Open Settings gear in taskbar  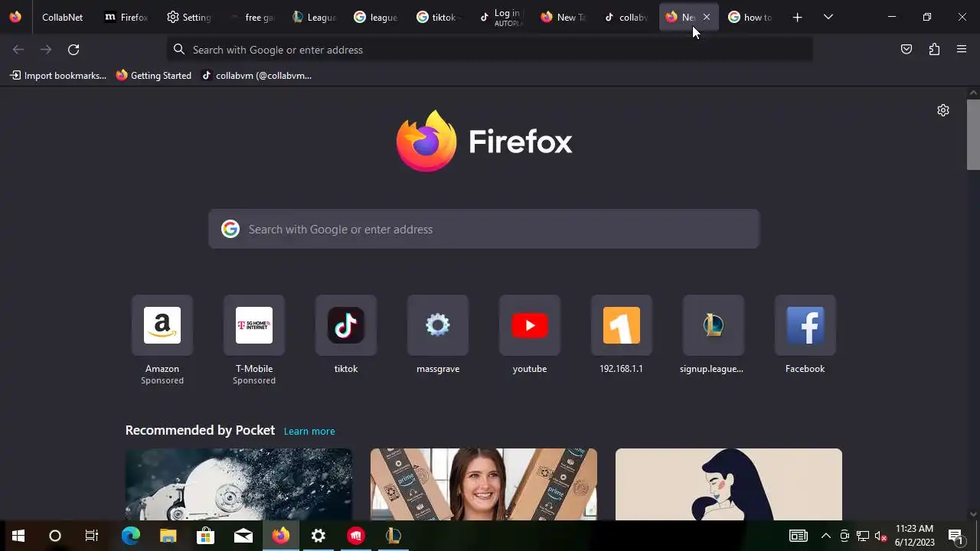click(318, 536)
